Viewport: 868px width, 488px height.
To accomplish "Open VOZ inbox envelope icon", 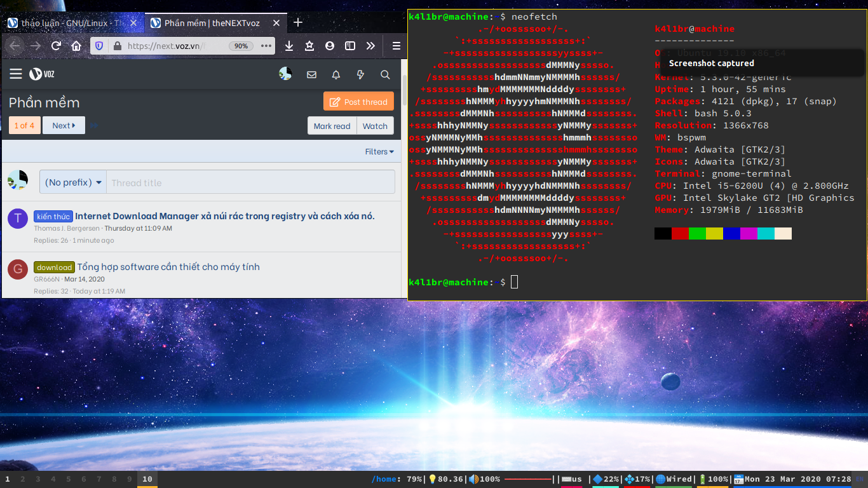I will pyautogui.click(x=311, y=74).
